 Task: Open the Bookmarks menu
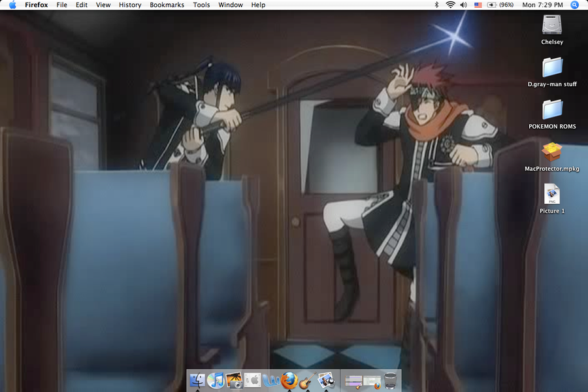tap(167, 5)
